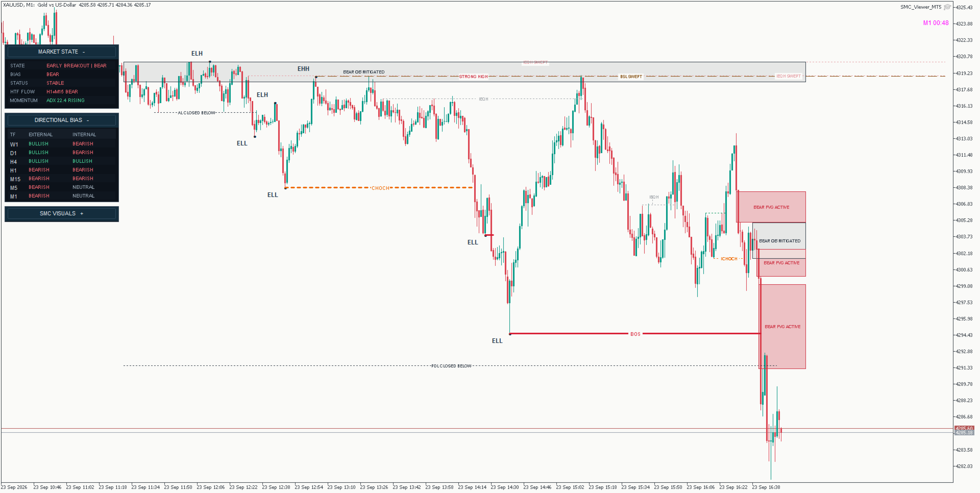Select the largest BEAR FVG ACTIVE zone
Screen dimensions: 980x493
[782, 327]
